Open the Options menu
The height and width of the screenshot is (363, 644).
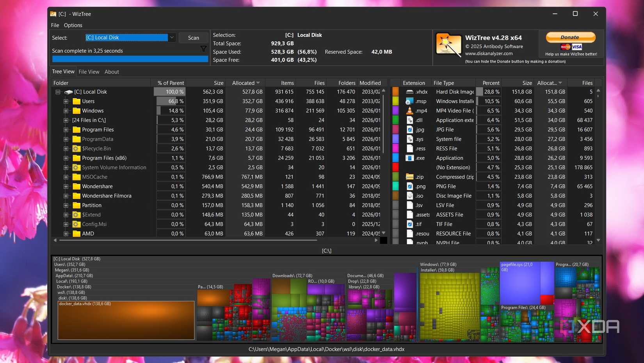tap(73, 25)
